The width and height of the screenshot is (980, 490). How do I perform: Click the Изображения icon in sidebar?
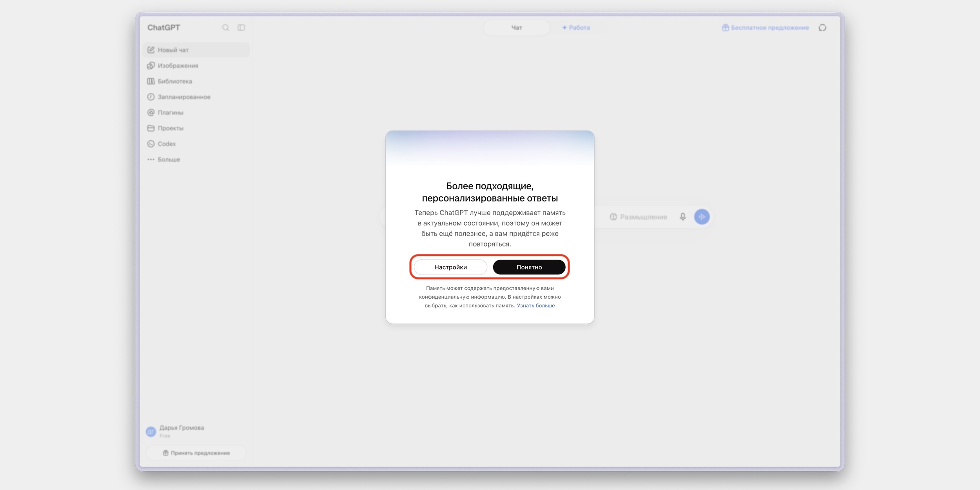click(x=151, y=65)
